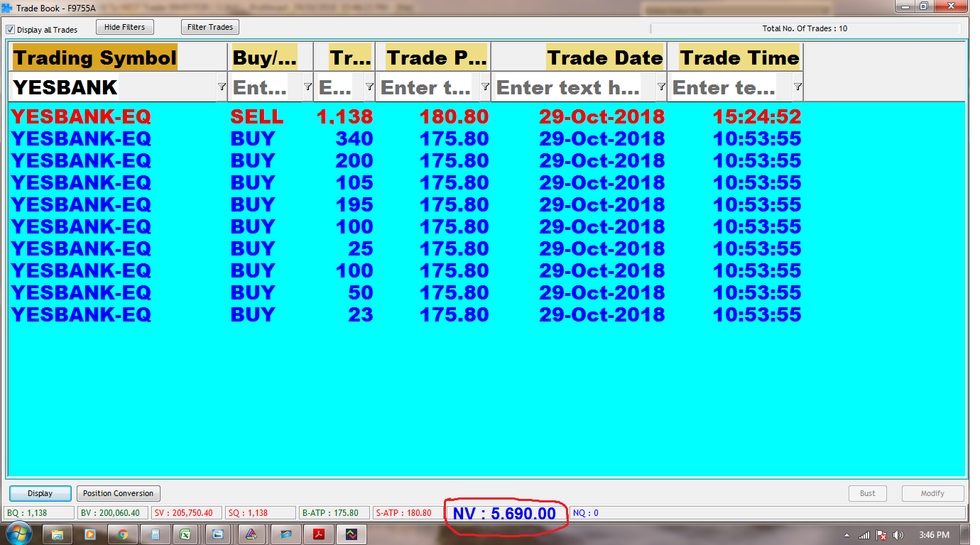
Task: Open Trade Time column filter dropdown
Action: click(797, 87)
